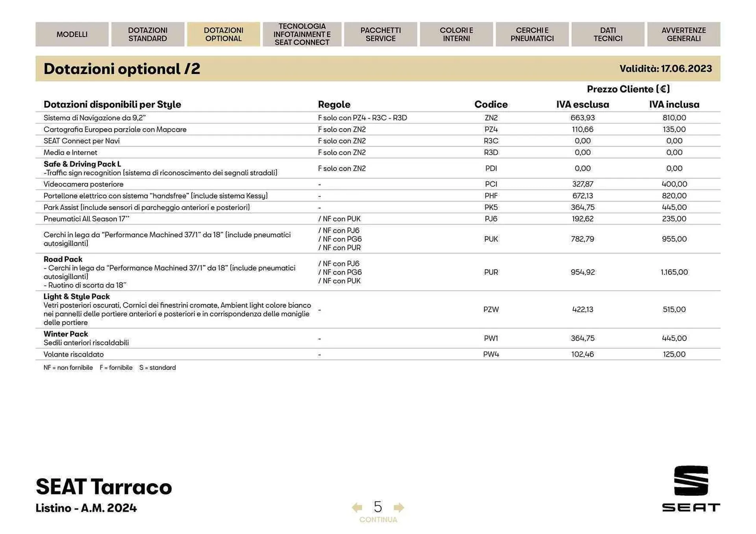Select 'Light & Style Pack' heading
The height and width of the screenshot is (534, 756).
77,296
